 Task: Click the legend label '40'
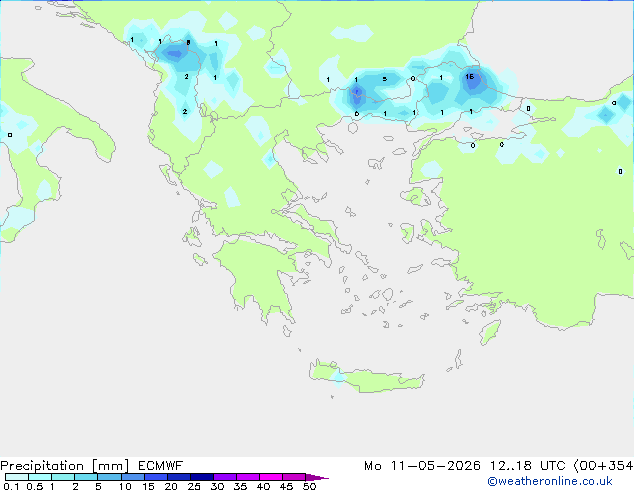point(263,486)
